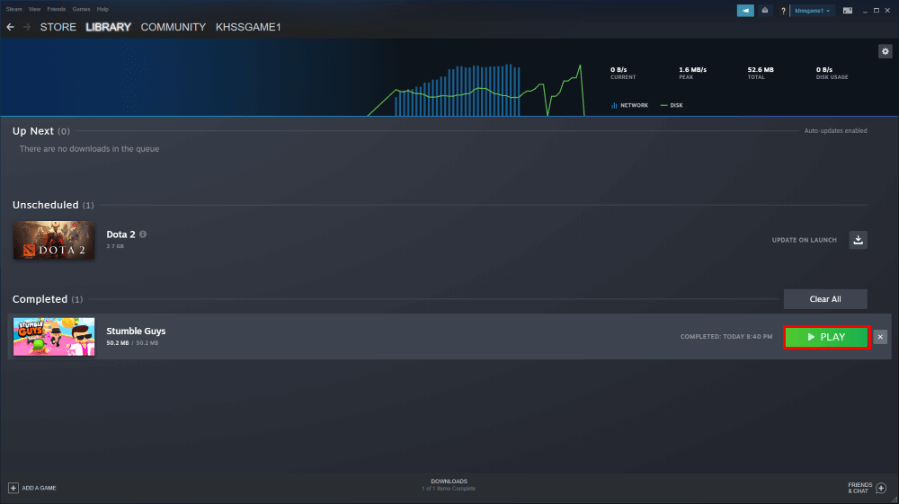Screen dimensions: 899x504
Task: Open the announcements megaphone icon
Action: point(745,10)
